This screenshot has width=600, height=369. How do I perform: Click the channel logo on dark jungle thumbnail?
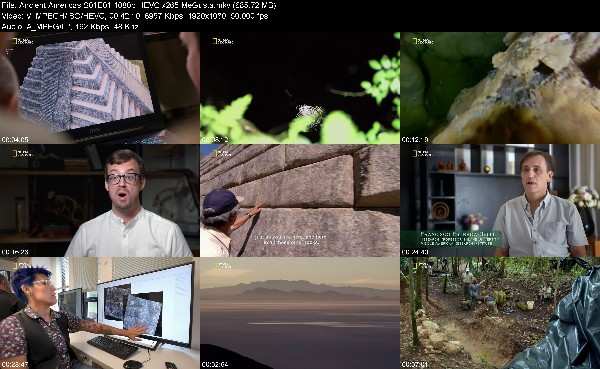223,41
